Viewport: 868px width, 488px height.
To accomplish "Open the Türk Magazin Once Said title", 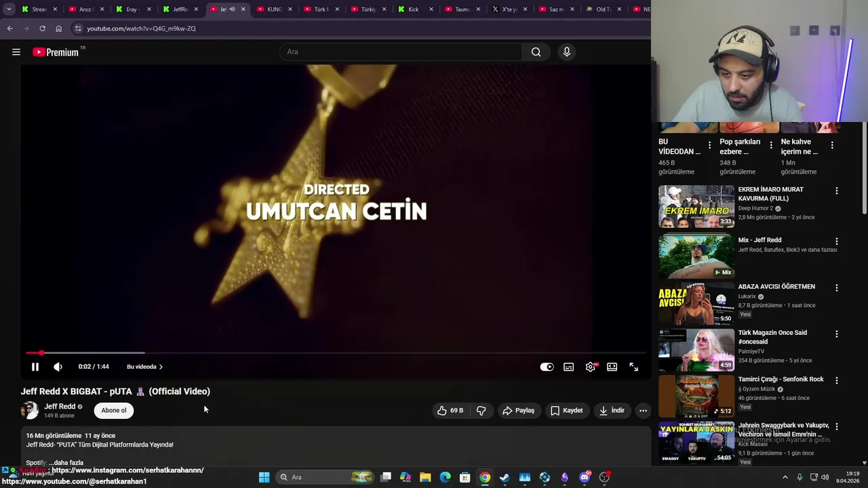I will (772, 337).
